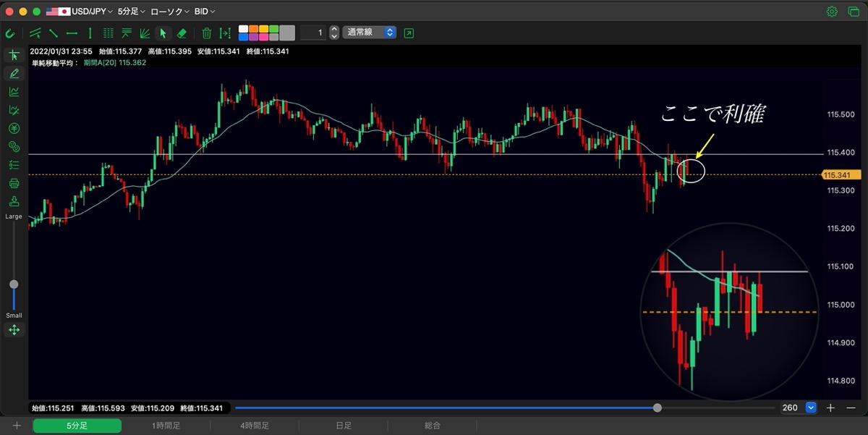Toggle the arrow cursor selection mode
This screenshot has height=435, width=868.
[x=163, y=33]
